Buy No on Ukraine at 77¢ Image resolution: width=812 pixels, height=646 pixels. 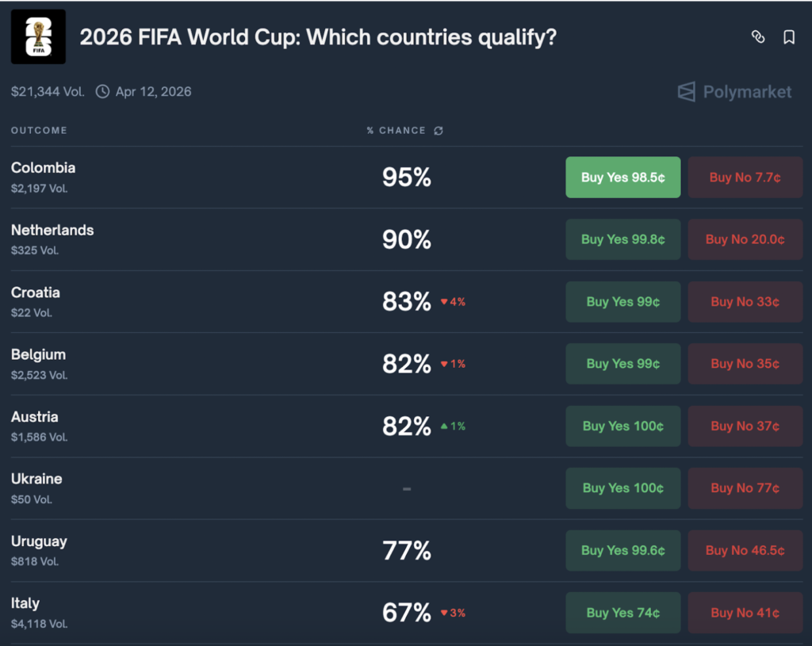(x=745, y=488)
